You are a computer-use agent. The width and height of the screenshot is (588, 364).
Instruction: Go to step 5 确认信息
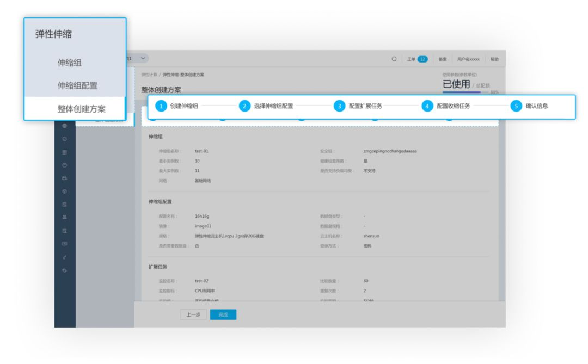click(x=529, y=106)
